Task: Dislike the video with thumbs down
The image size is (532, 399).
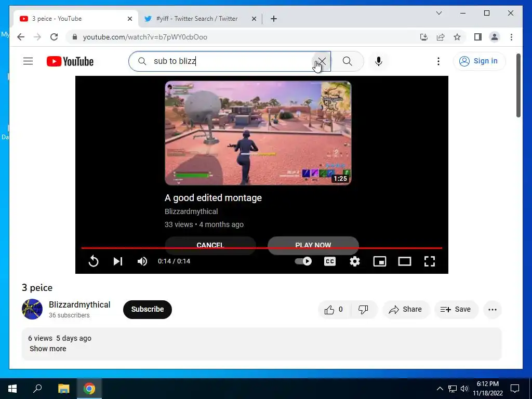Action: [363, 310]
